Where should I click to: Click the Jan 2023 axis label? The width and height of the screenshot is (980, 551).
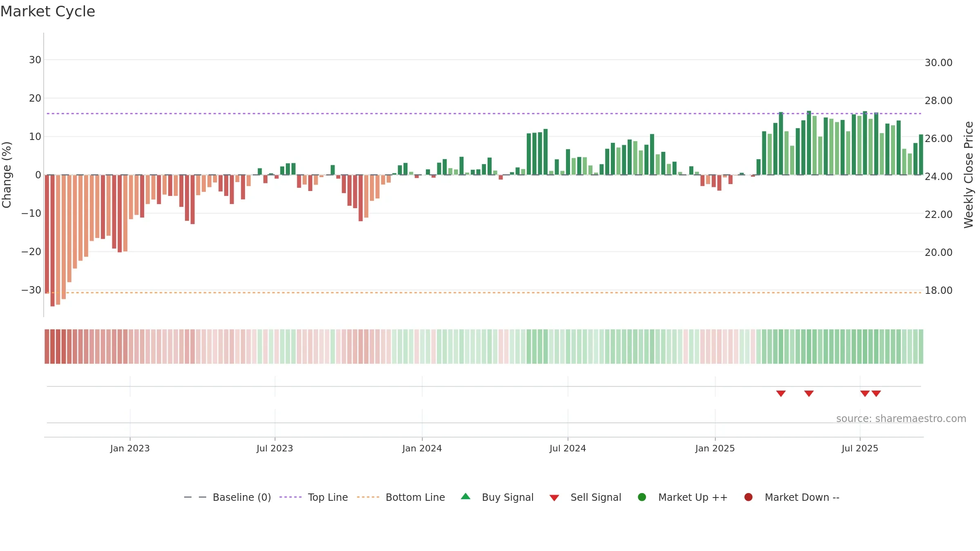point(130,448)
